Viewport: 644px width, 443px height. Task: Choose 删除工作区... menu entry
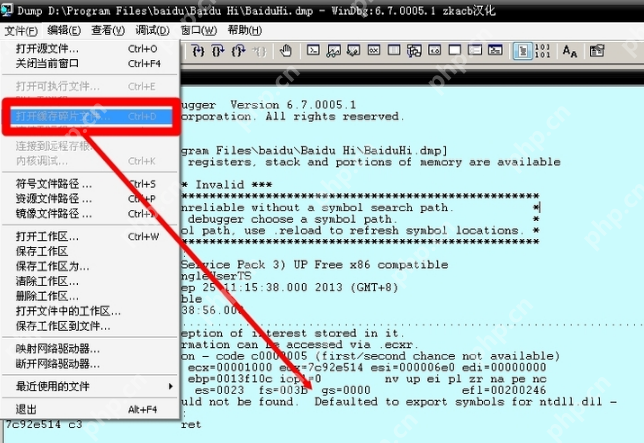pyautogui.click(x=90, y=296)
